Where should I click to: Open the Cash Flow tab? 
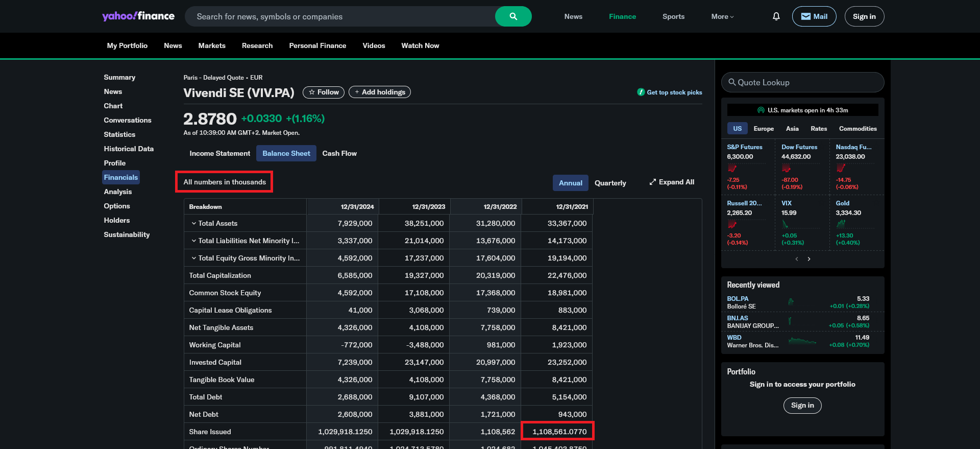click(x=339, y=153)
